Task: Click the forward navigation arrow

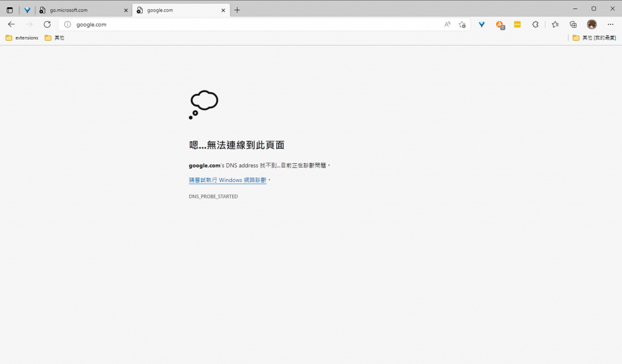Action: click(29, 24)
